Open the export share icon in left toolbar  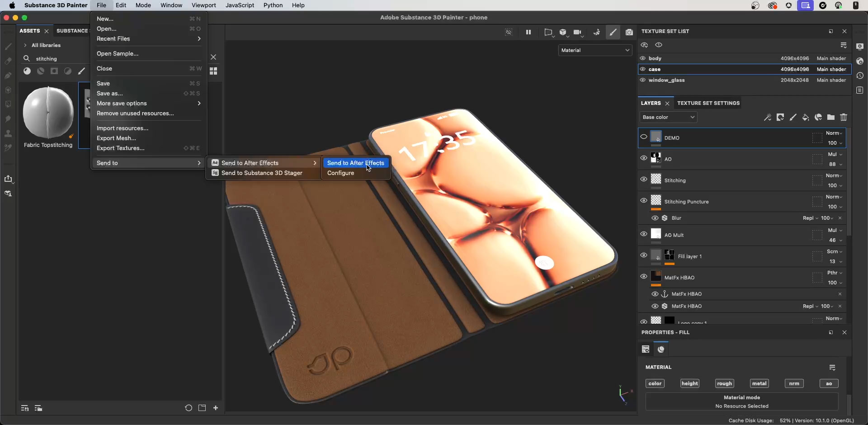point(8,179)
